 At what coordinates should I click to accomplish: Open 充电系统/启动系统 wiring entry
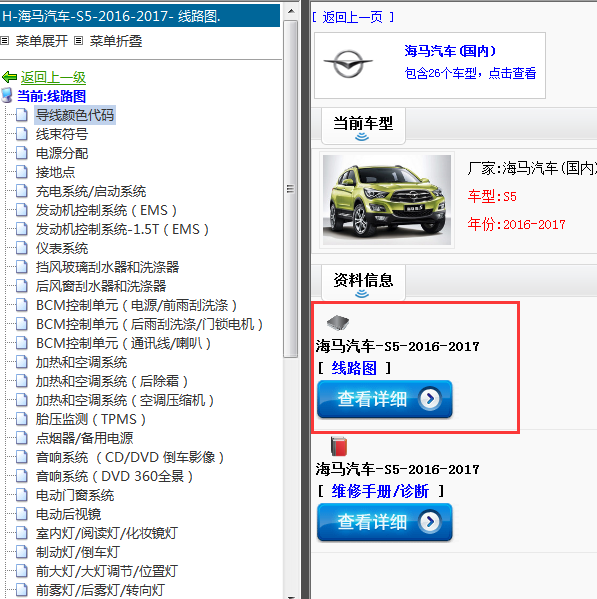point(91,191)
